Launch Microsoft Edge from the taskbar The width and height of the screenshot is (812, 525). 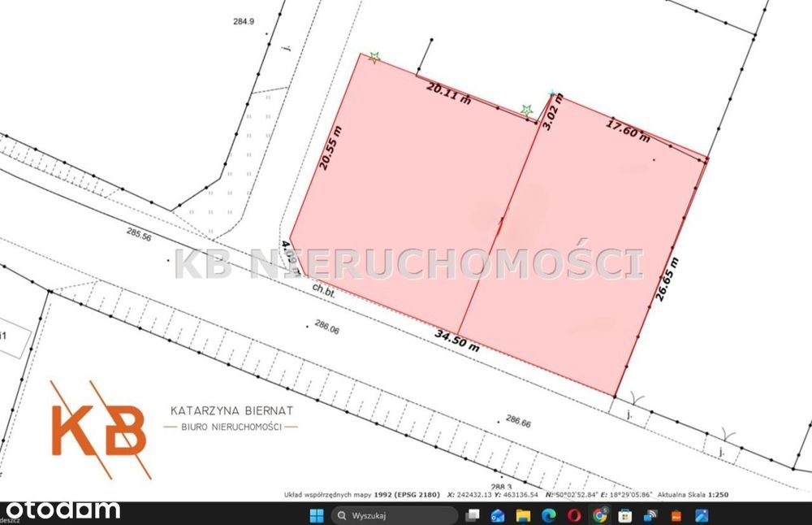[x=548, y=515]
